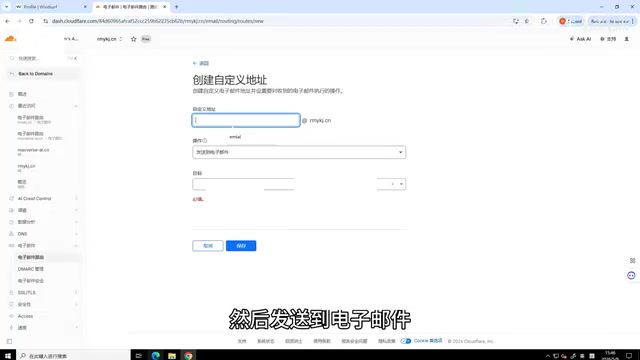Open the 概述 overview sidebar item
Viewport: 640px width, 360px height.
click(x=22, y=94)
